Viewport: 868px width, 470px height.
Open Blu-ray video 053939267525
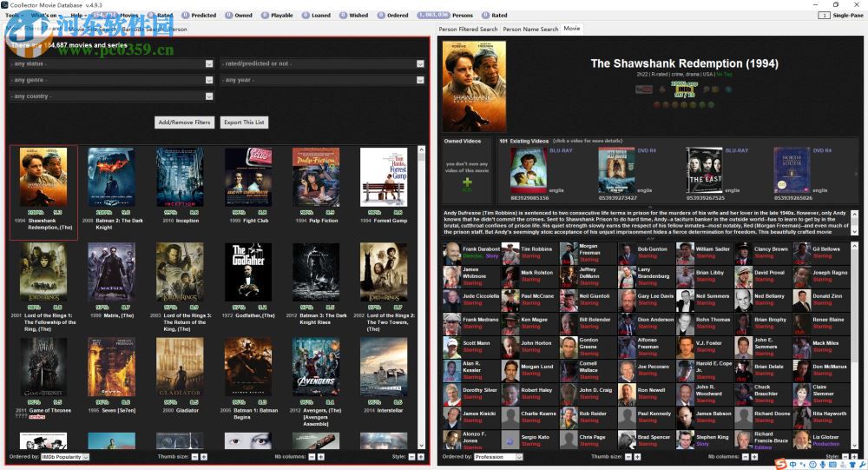[705, 170]
